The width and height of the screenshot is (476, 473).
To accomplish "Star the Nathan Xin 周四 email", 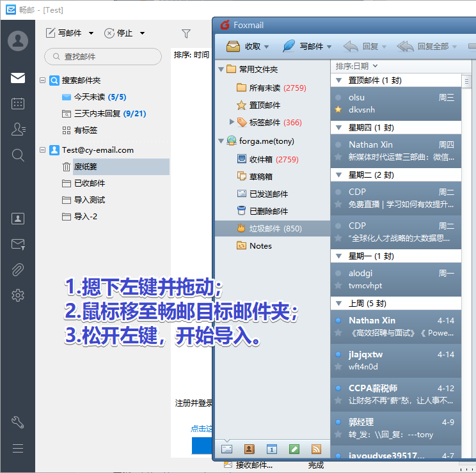I will click(338, 157).
